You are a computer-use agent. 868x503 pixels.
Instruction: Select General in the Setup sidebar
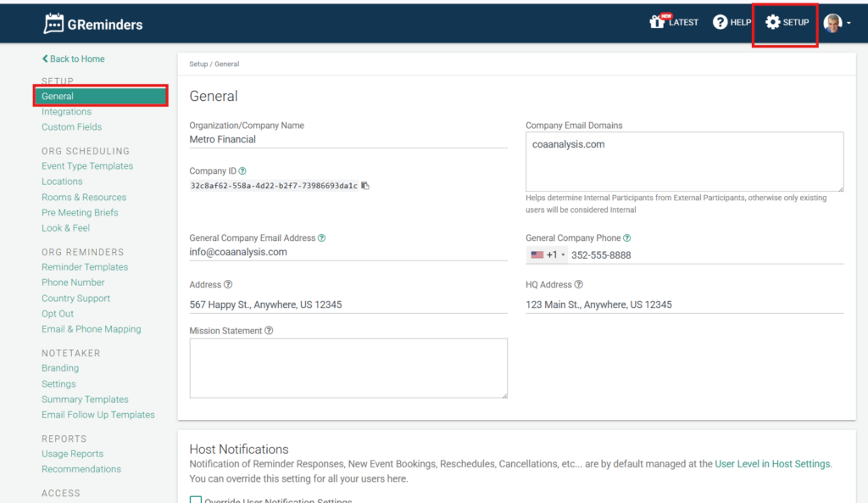pos(58,97)
